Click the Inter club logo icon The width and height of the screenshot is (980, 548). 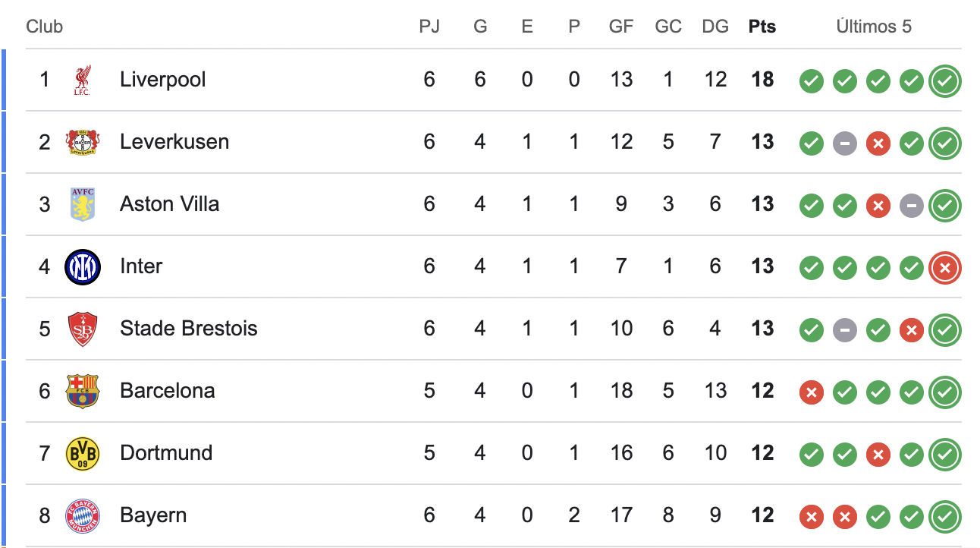tap(83, 266)
